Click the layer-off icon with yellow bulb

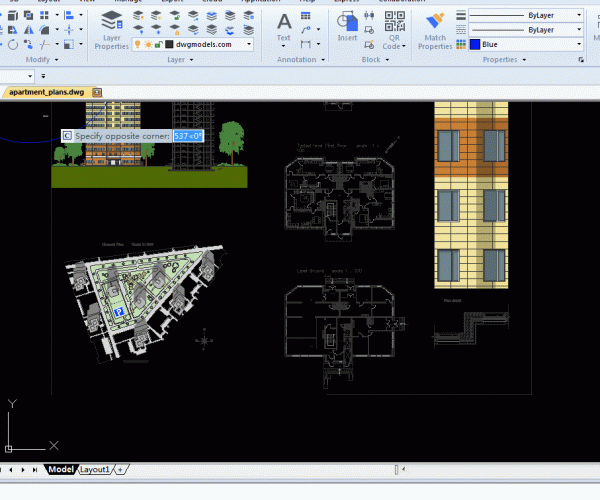pos(138,15)
